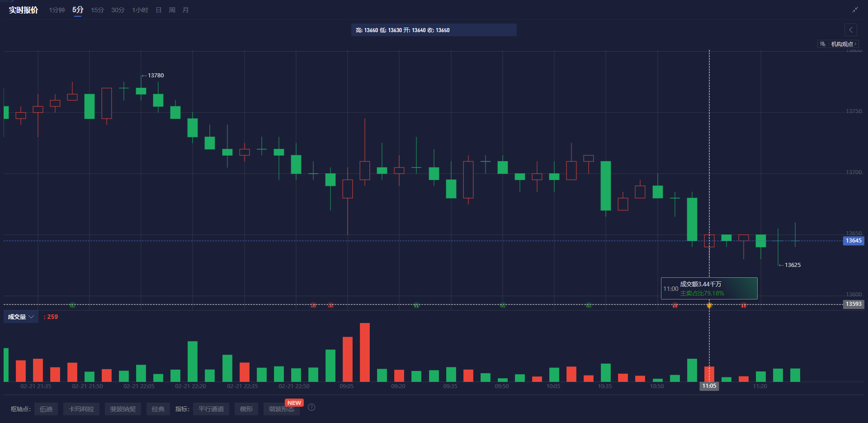This screenshot has width=868, height=423.
Task: Select the 斐波纳契 pivot option
Action: [123, 409]
